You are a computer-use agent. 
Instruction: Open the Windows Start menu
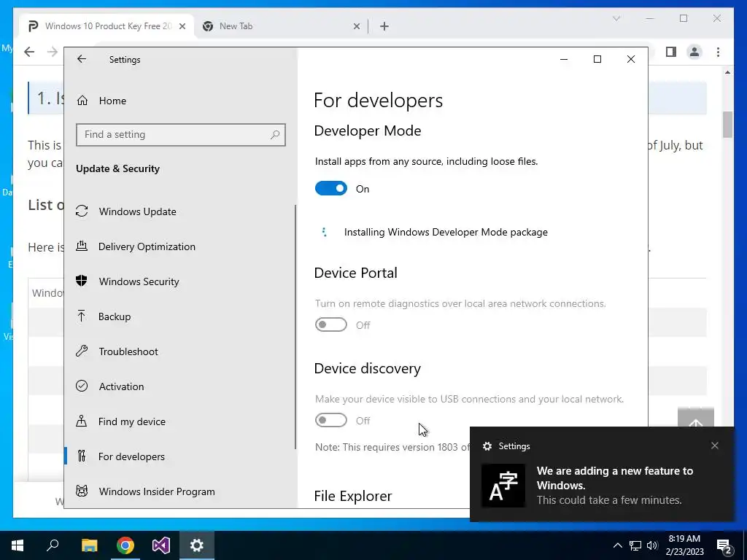coord(18,545)
